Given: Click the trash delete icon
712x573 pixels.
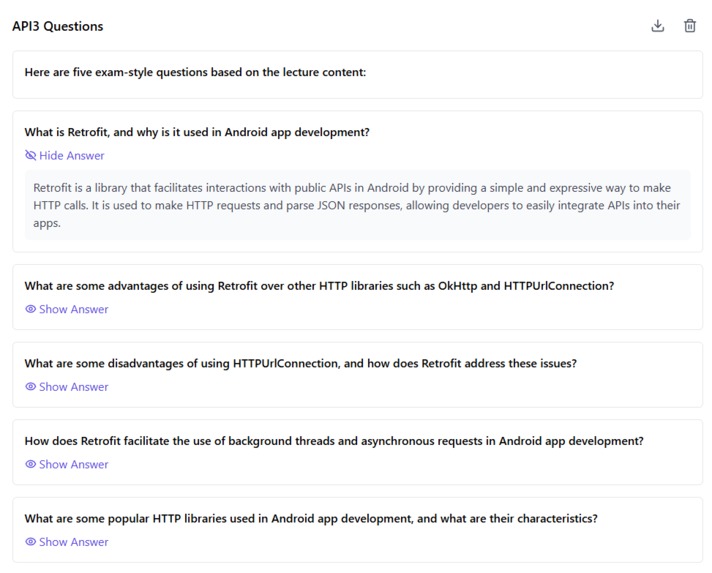Looking at the screenshot, I should coord(690,26).
